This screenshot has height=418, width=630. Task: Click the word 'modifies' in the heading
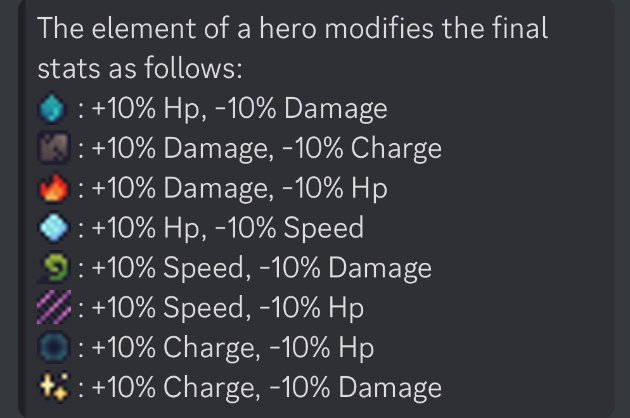click(x=379, y=28)
